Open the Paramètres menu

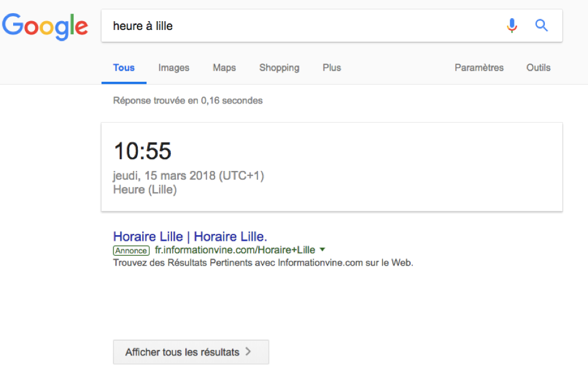pos(479,67)
